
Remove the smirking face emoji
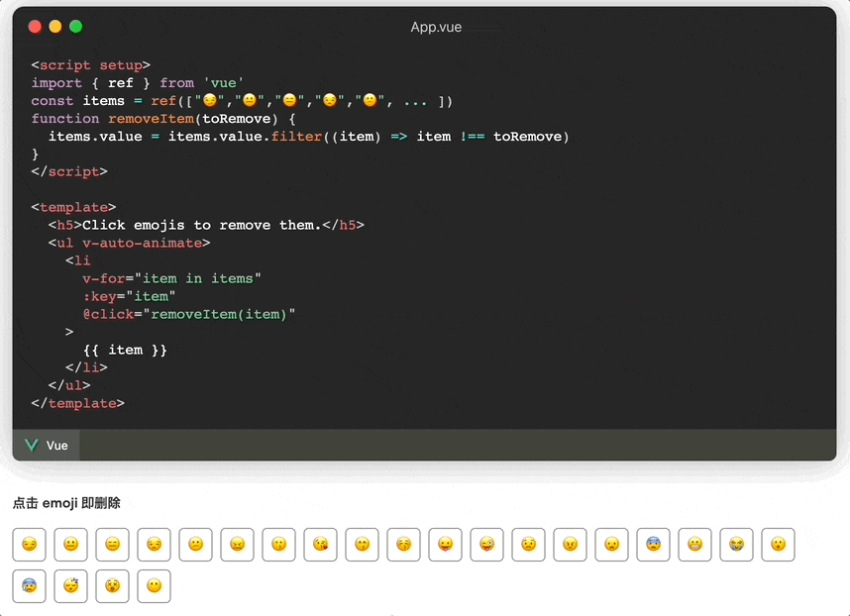click(29, 544)
